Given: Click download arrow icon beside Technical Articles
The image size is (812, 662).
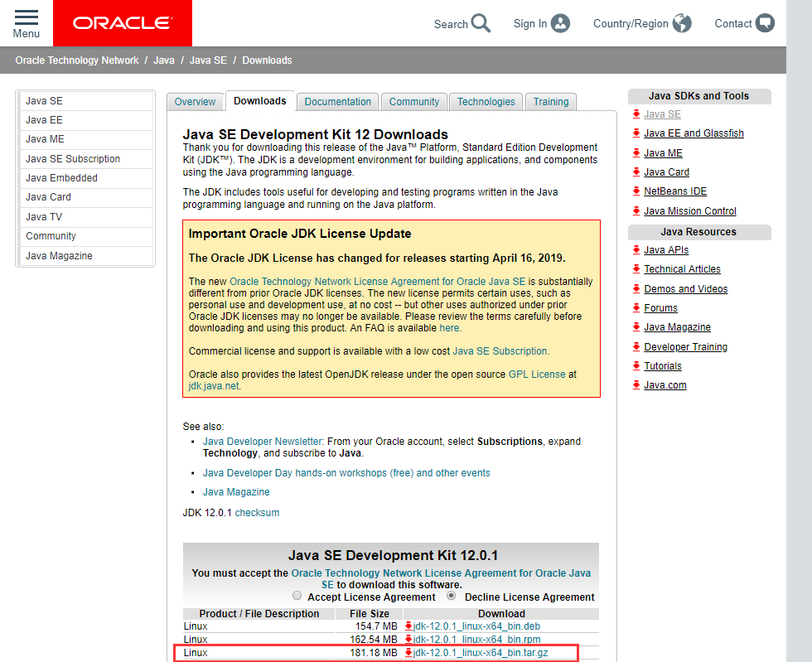Looking at the screenshot, I should coord(636,268).
